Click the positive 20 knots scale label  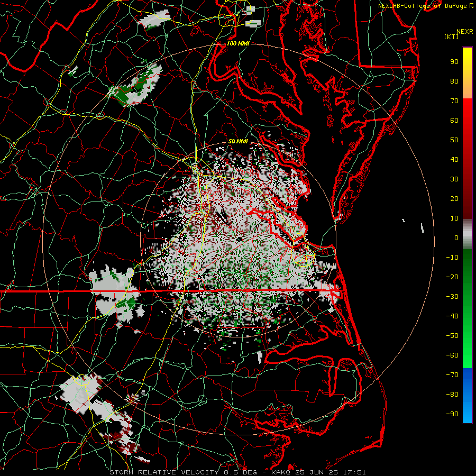pos(454,198)
